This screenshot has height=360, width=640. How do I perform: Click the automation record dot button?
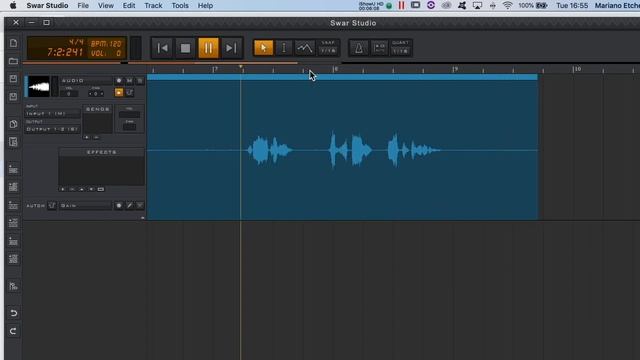click(119, 206)
